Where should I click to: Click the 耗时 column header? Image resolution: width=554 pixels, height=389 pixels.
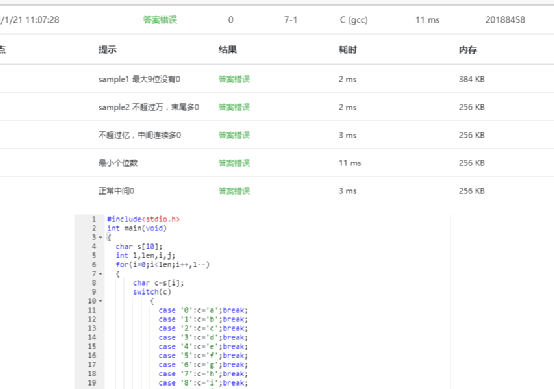348,49
